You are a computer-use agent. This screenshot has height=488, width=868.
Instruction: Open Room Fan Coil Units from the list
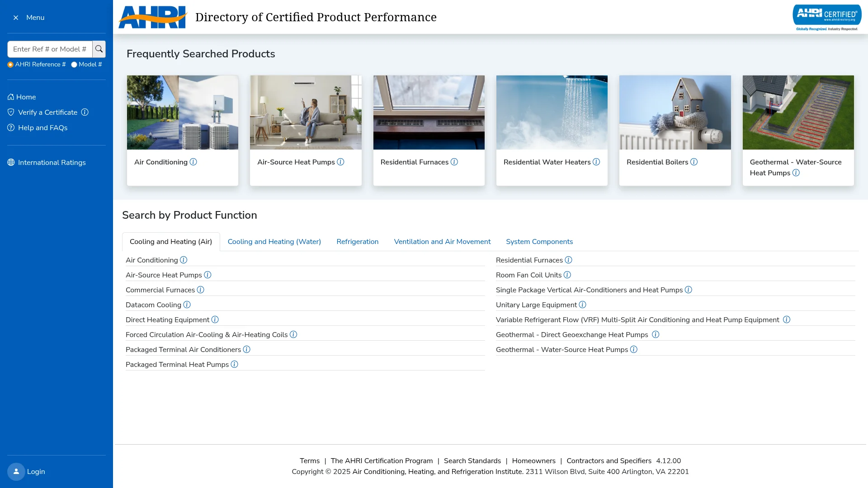(x=528, y=275)
